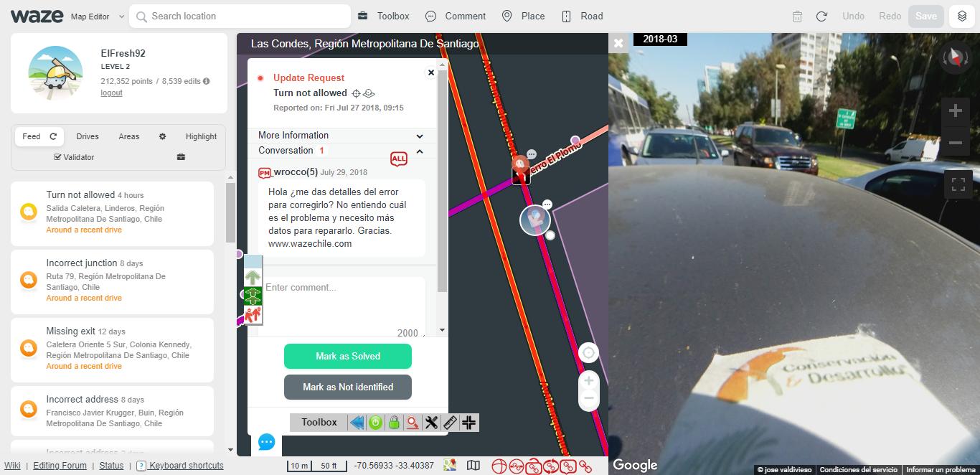This screenshot has height=475, width=980.
Task: Click the Mark as Solved button
Action: click(x=347, y=356)
